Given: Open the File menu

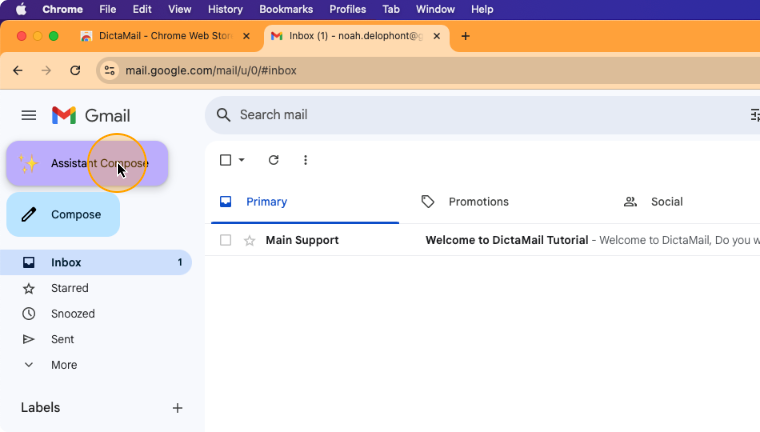Looking at the screenshot, I should tap(108, 9).
